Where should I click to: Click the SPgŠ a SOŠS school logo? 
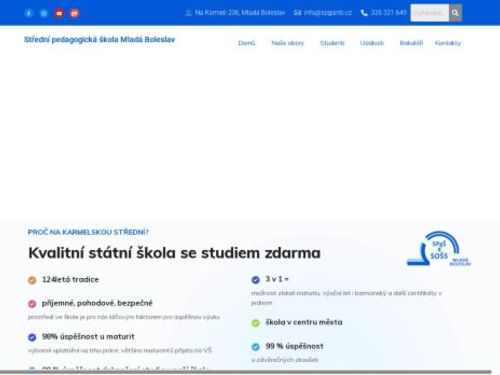coord(439,249)
